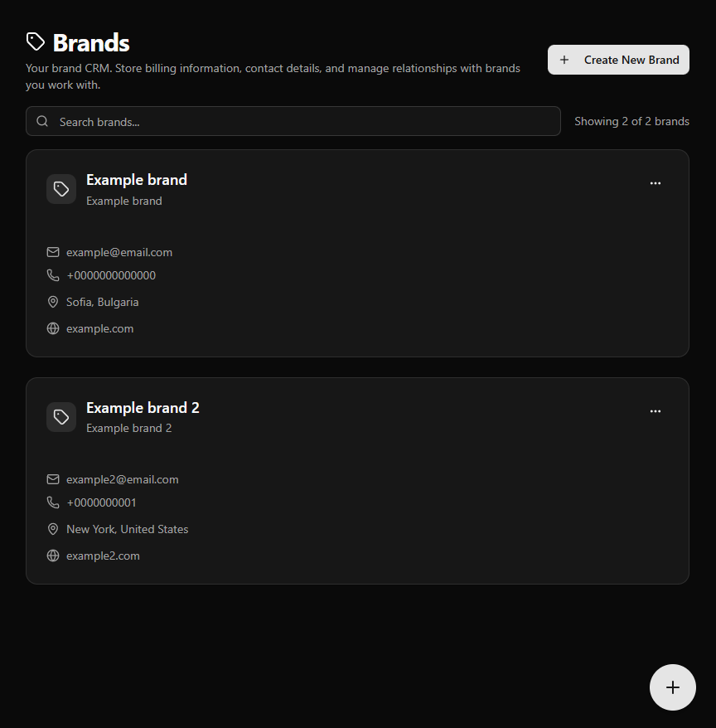Click the phone icon beside +0000000000000
Viewport: 716px width, 728px height.
tap(53, 275)
